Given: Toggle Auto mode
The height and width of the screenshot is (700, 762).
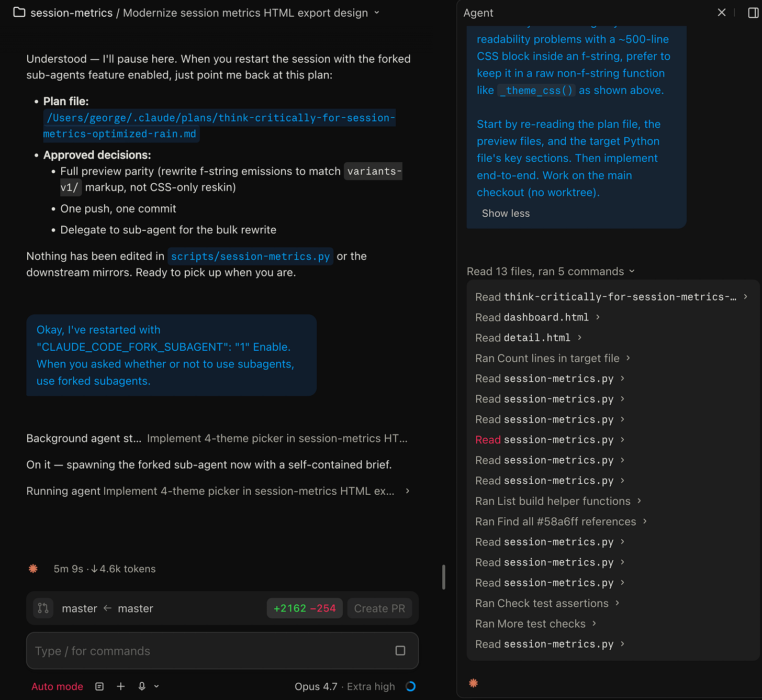Looking at the screenshot, I should pos(57,686).
